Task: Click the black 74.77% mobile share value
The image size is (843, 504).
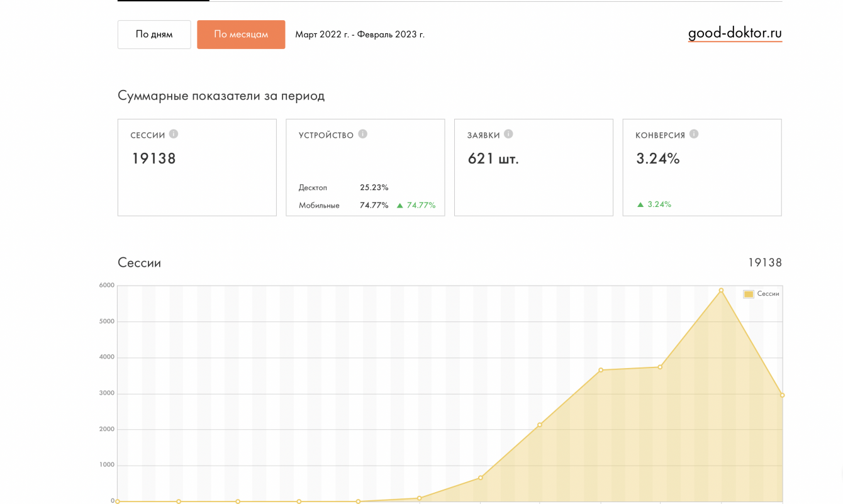Action: click(374, 205)
